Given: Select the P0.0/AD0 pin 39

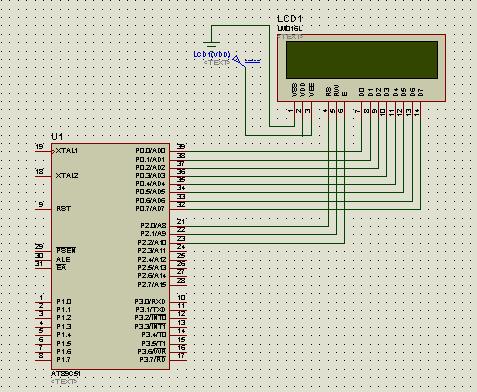Looking at the screenshot, I should [178, 151].
